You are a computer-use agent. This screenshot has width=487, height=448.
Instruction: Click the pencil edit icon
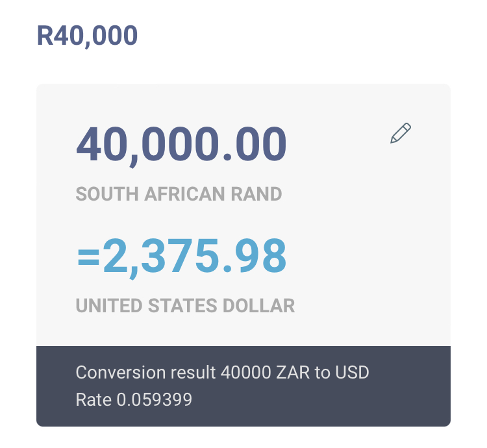401,133
